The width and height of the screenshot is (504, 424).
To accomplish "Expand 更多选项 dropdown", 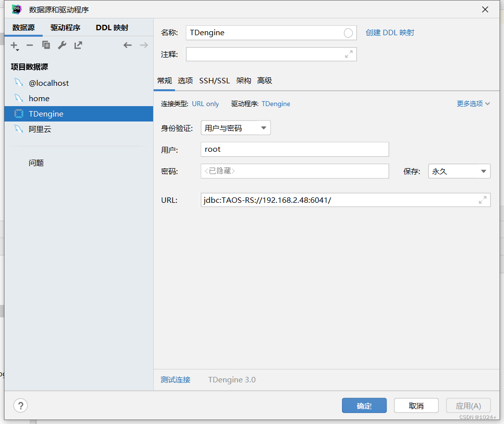I will [473, 104].
